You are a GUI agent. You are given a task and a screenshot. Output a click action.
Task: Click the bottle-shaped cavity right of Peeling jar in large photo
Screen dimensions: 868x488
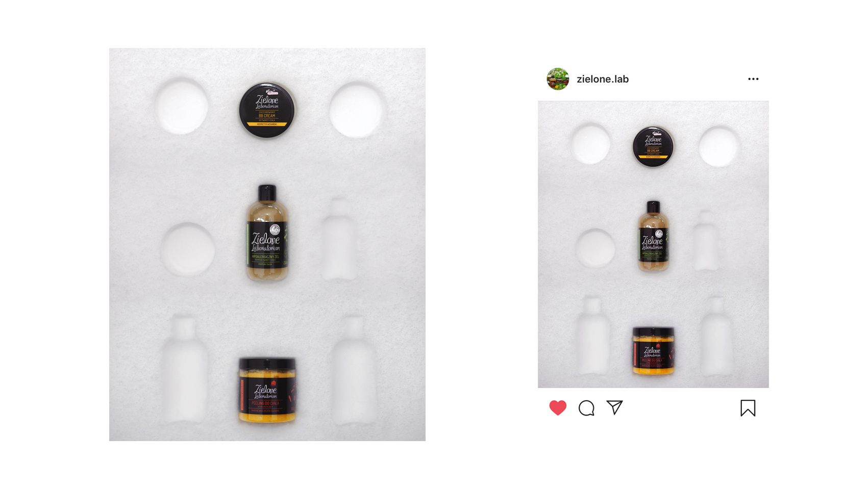(354, 370)
